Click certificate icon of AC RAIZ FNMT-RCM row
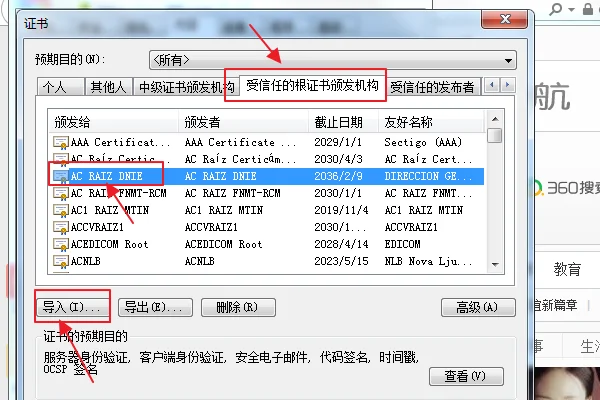The height and width of the screenshot is (400, 600). tap(60, 193)
